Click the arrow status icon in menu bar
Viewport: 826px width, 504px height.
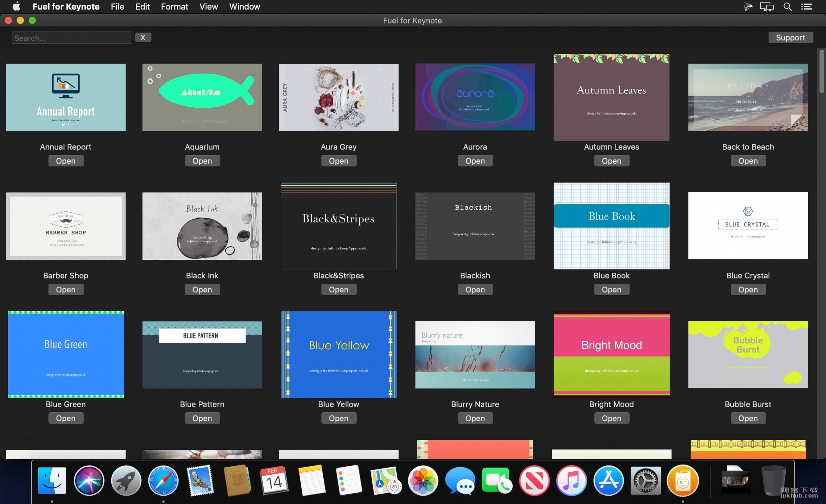pos(748,6)
